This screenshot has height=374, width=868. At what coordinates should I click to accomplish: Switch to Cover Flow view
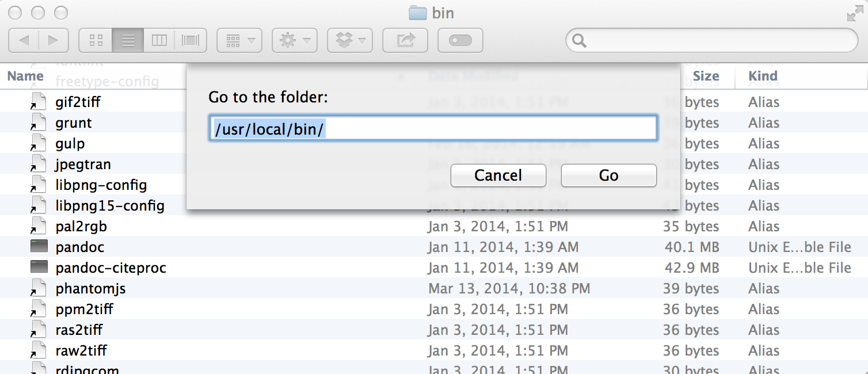pos(191,40)
